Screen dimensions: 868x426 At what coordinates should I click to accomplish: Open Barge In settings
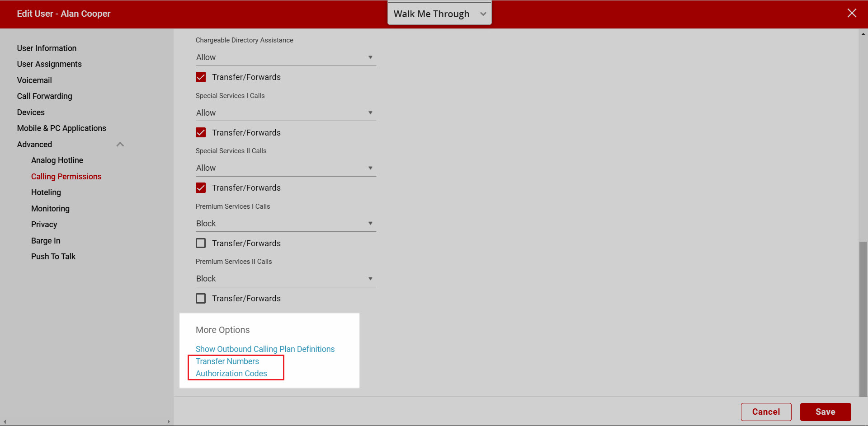click(46, 241)
